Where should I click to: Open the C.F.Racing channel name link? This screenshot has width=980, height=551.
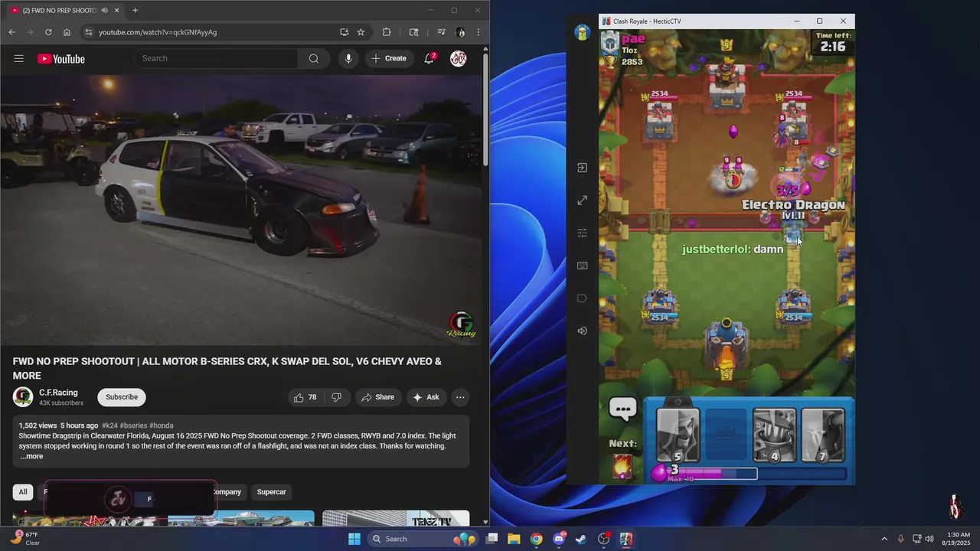click(58, 393)
